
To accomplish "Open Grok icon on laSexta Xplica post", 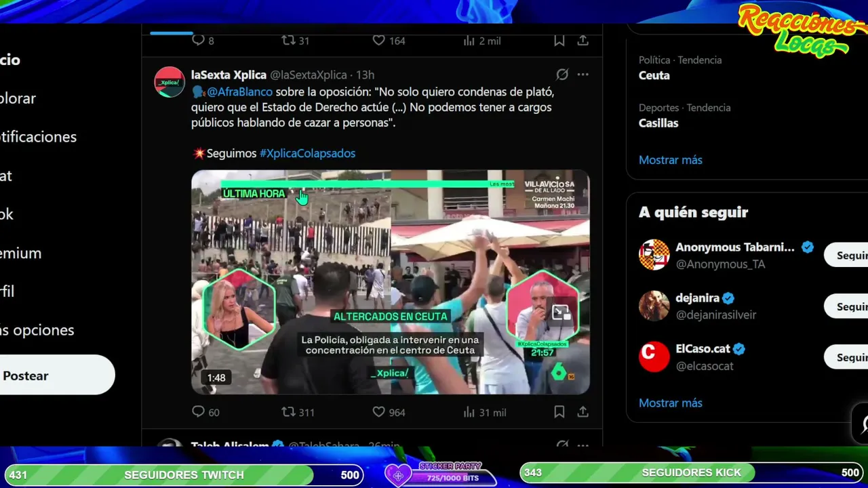I will coord(562,75).
